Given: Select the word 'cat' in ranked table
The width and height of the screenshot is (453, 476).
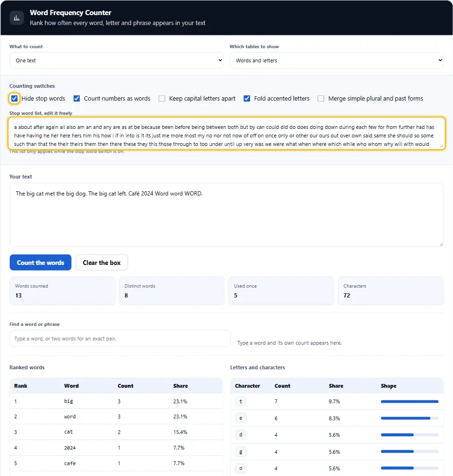Looking at the screenshot, I should pyautogui.click(x=68, y=432).
